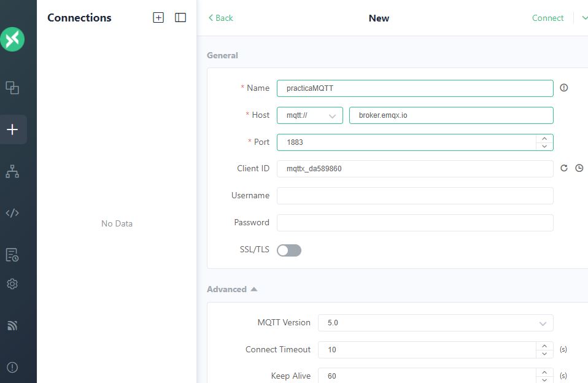588x383 pixels.
Task: Focus the Name field containing practicaMQTT
Action: click(415, 88)
